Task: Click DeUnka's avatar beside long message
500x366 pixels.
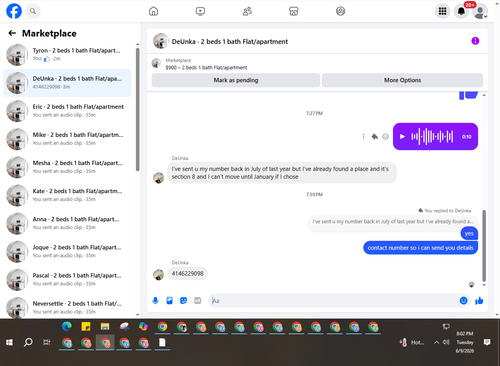Action: pos(158,178)
